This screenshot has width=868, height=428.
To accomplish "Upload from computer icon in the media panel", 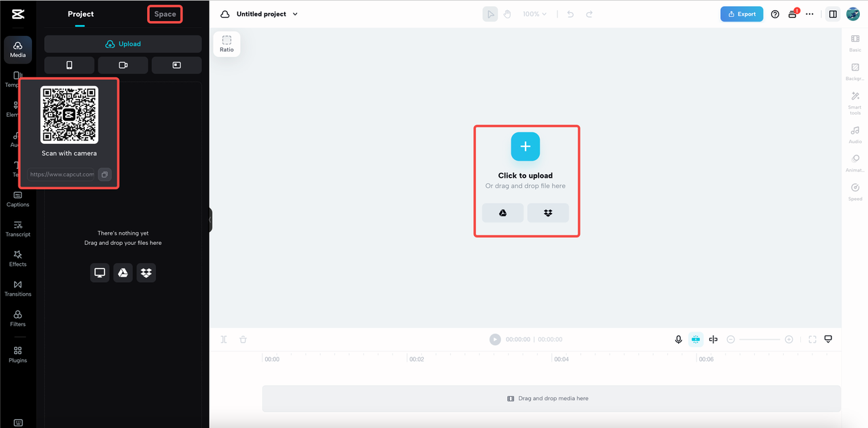I will (100, 273).
